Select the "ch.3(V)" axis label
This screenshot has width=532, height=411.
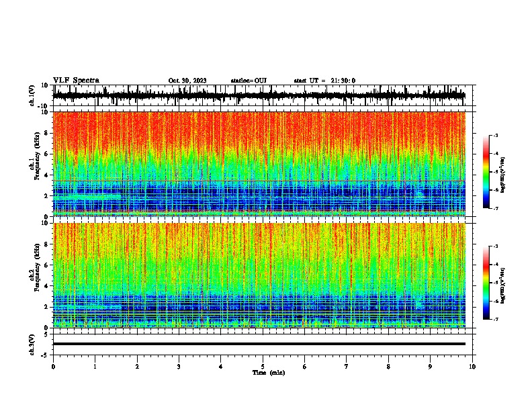[32, 345]
